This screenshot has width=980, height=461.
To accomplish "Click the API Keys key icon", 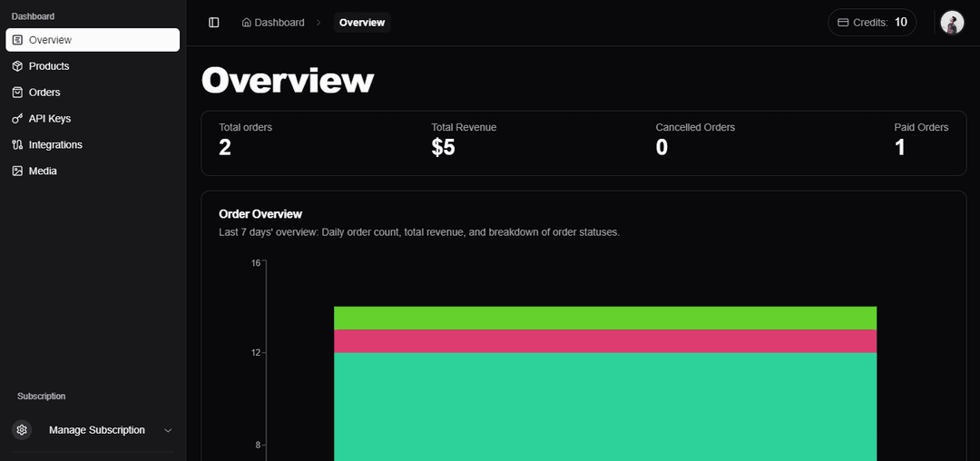I will (17, 119).
